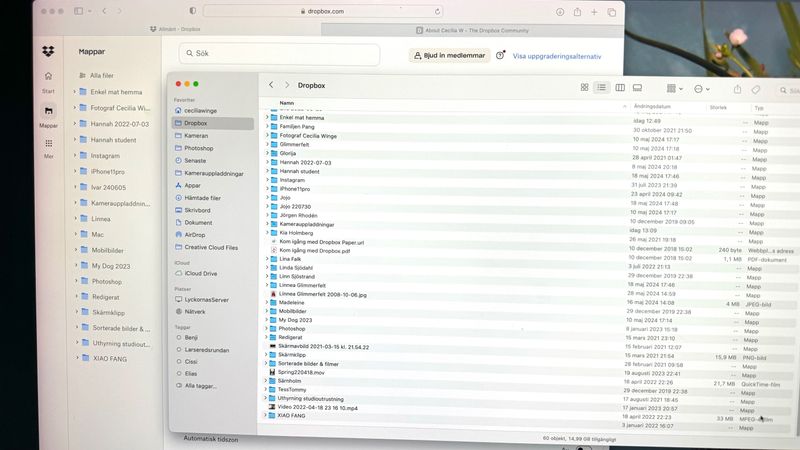Open Hämtade filer in Finder sidebar
This screenshot has height=450, width=800.
pos(202,197)
